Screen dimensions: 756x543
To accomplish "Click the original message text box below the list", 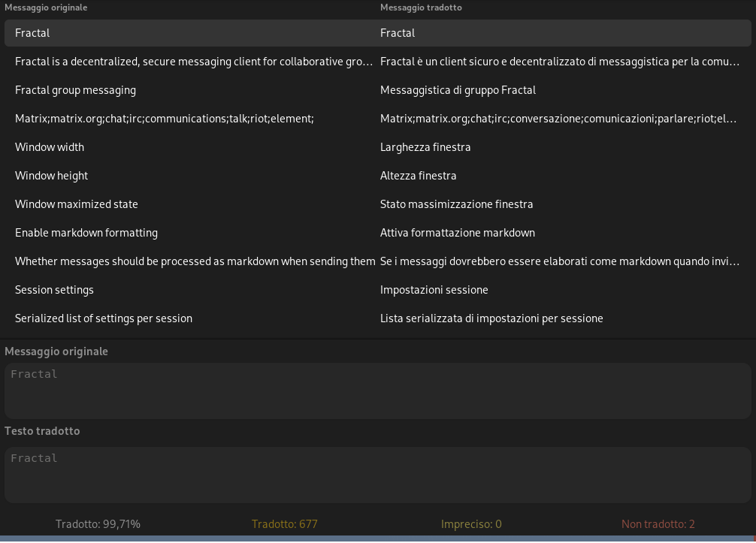I will tap(377, 391).
